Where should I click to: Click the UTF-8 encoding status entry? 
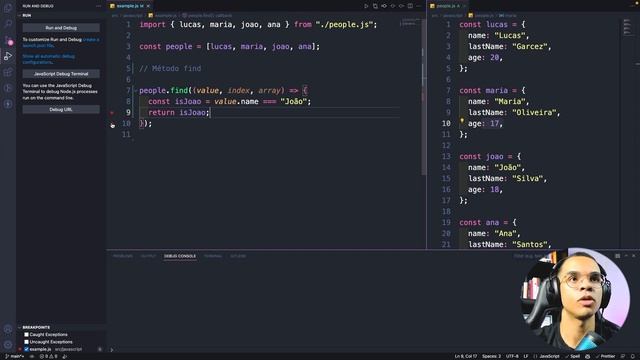pos(512,356)
